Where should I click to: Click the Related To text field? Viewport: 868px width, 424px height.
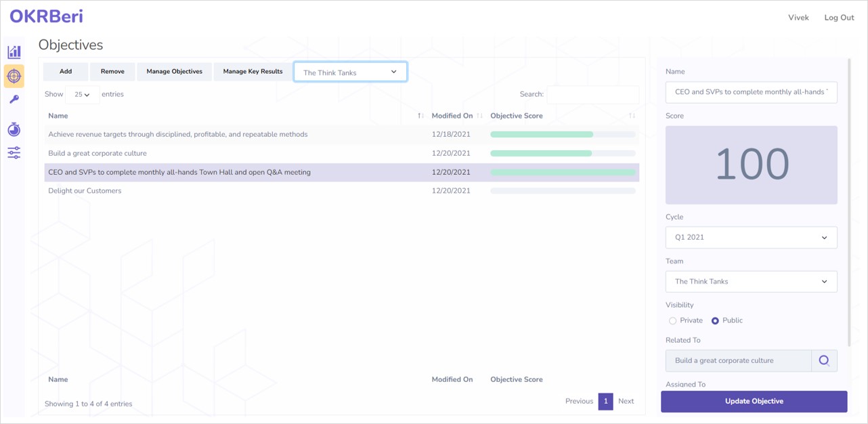(x=739, y=361)
